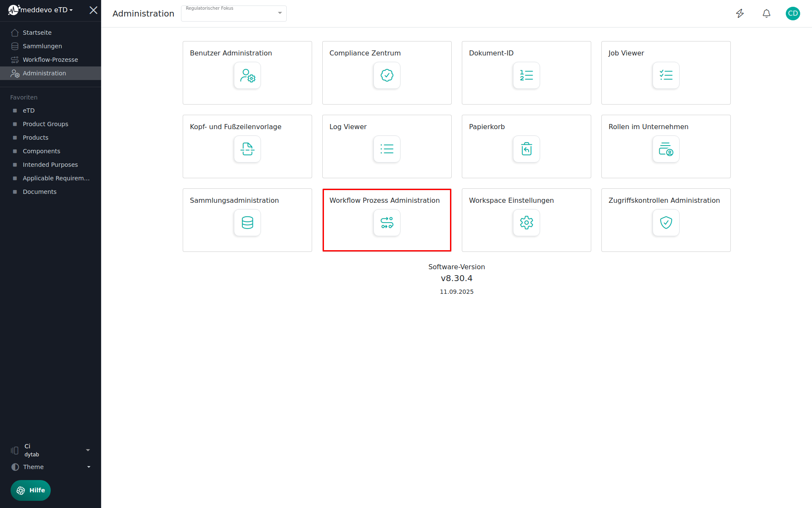Screen dimensions: 812x508
Task: Open the Kopf- und Fußzeilenvorlage document icon
Action: tap(247, 149)
